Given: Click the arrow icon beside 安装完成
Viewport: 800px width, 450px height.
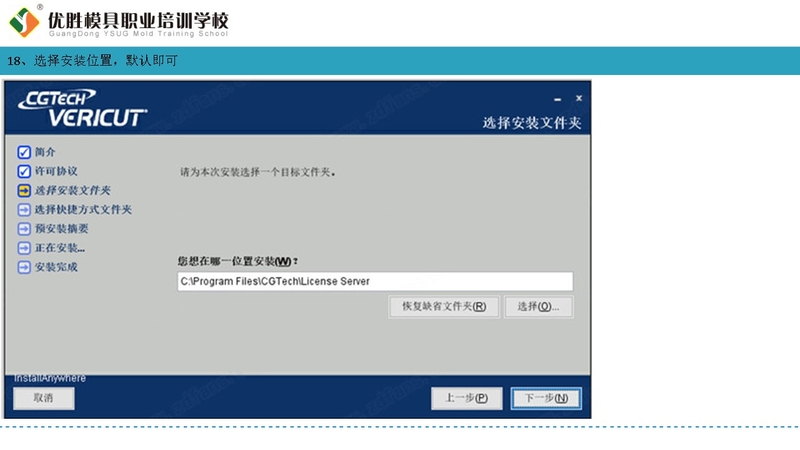Looking at the screenshot, I should pyautogui.click(x=24, y=267).
